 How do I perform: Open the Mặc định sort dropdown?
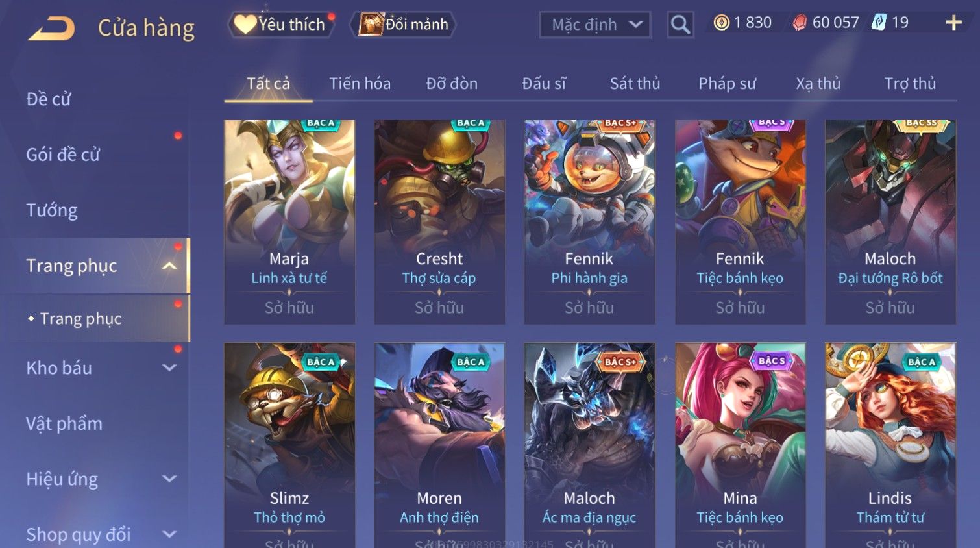click(x=594, y=25)
